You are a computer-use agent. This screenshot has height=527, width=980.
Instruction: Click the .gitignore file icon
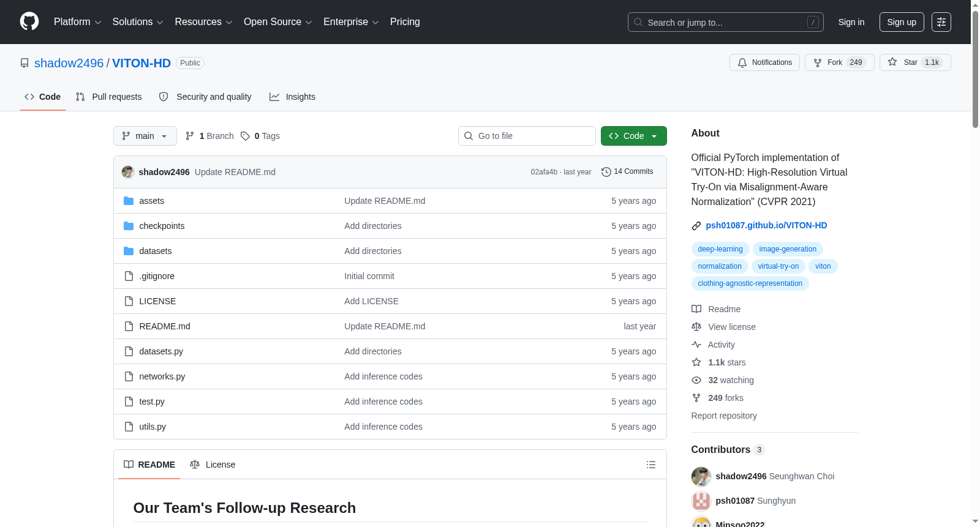coord(129,276)
